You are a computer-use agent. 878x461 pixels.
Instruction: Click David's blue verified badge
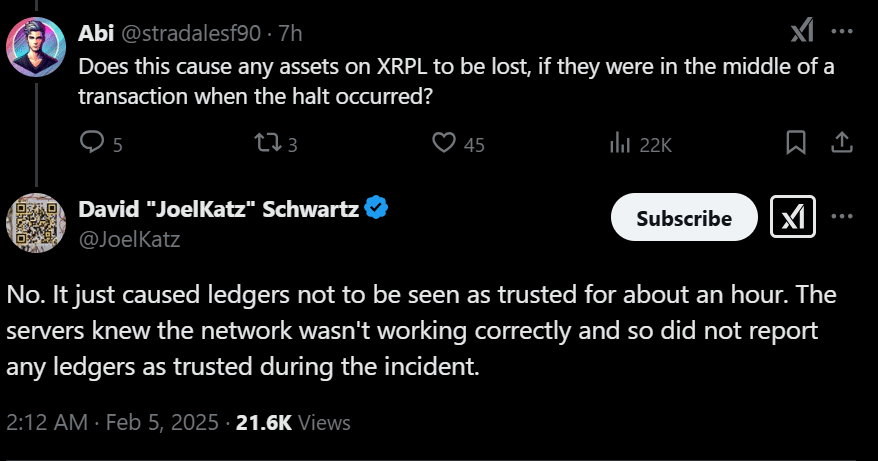376,208
